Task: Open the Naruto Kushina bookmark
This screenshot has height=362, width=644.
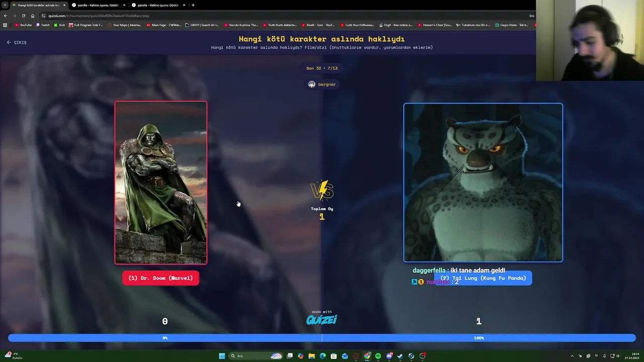Action: (241, 25)
